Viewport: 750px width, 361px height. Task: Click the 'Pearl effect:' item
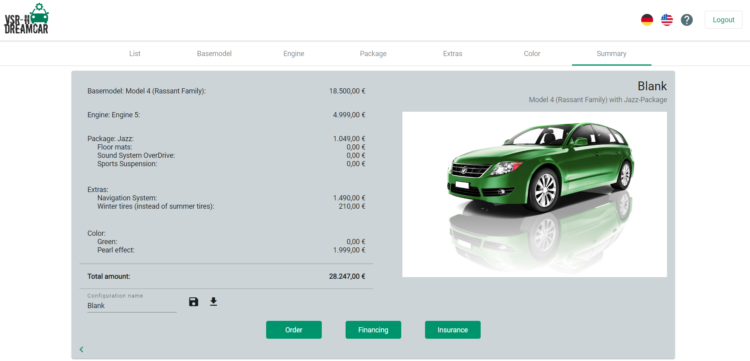tap(116, 250)
